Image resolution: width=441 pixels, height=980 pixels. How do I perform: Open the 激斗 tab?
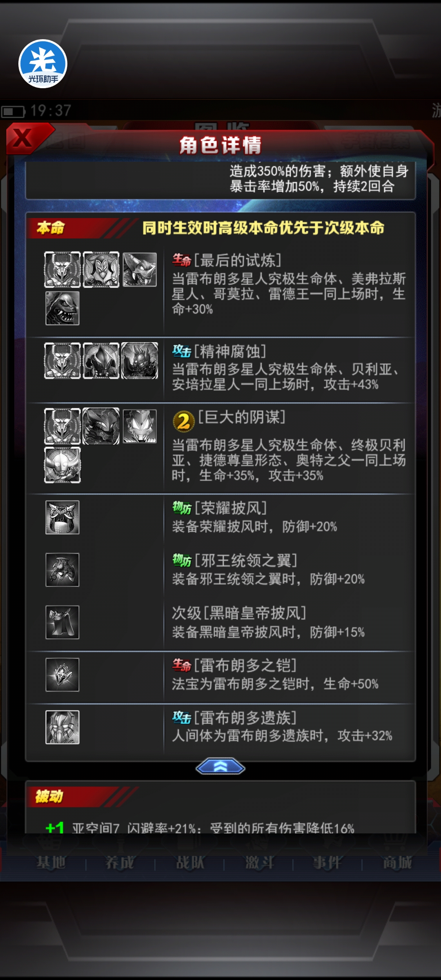(x=259, y=862)
